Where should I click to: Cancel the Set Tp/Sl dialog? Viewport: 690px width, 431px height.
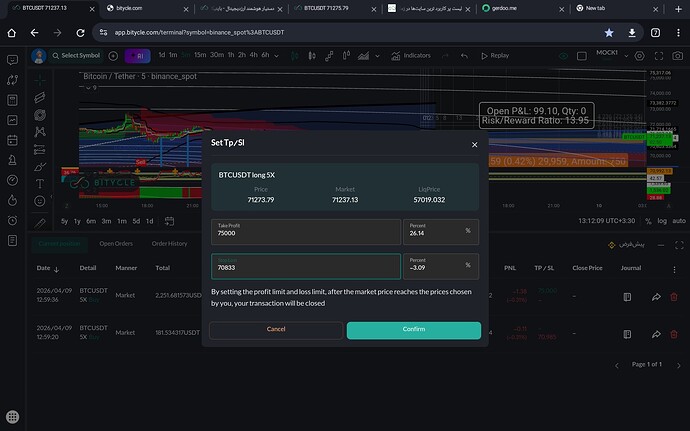pyautogui.click(x=276, y=330)
